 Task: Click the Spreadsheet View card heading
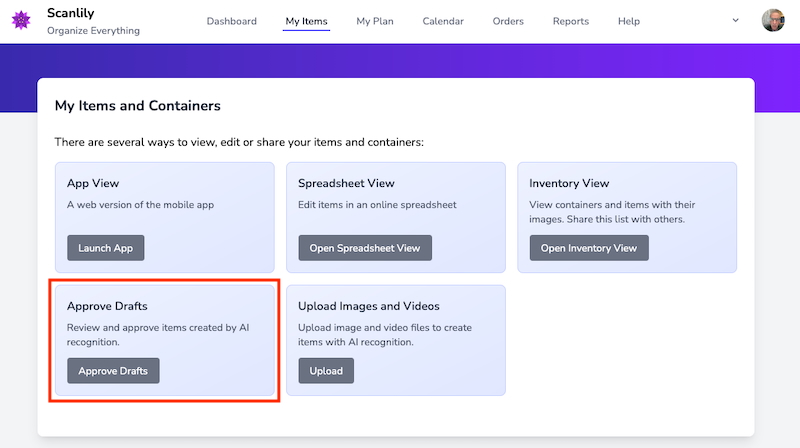[x=346, y=183]
